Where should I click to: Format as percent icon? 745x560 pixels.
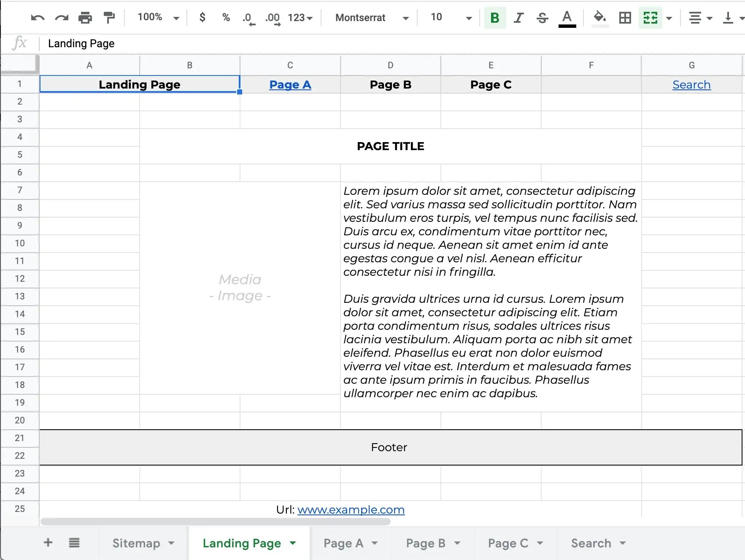pos(226,17)
